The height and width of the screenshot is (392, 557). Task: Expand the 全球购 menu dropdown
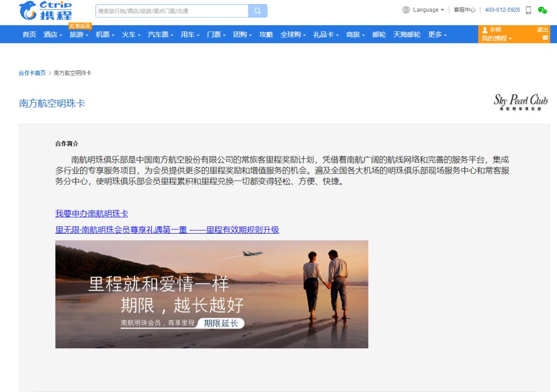pyautogui.click(x=293, y=35)
